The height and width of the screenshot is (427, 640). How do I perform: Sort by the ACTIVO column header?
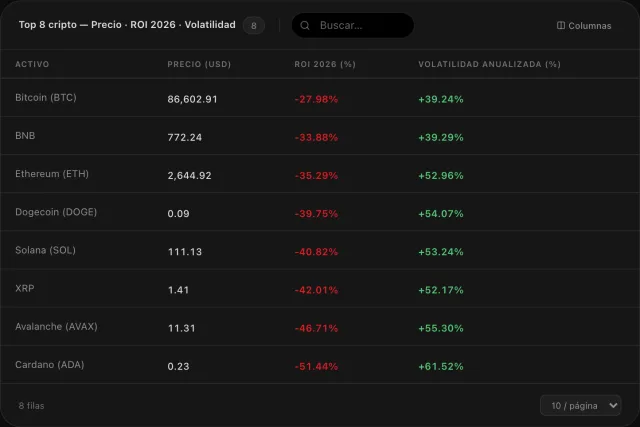[x=32, y=64]
